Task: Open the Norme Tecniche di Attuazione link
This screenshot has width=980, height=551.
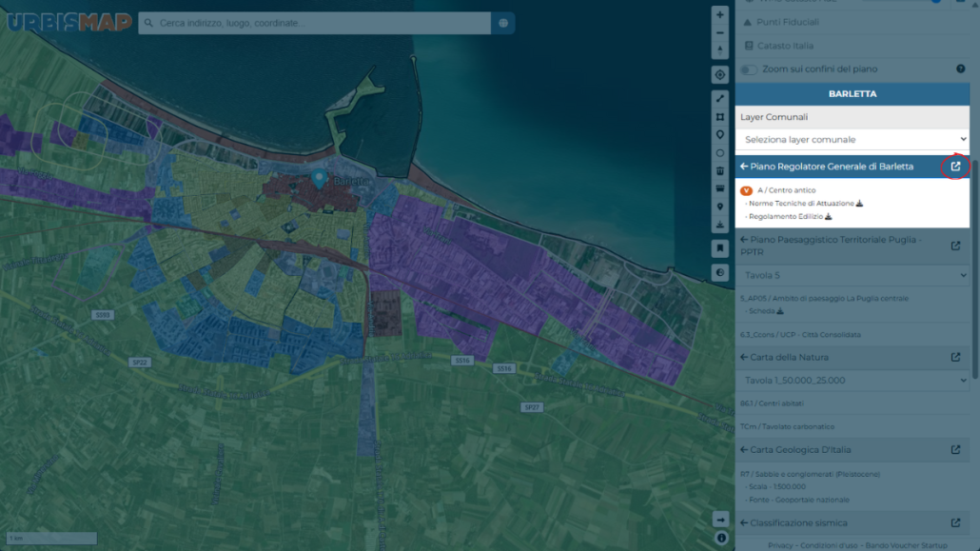Action: click(x=801, y=204)
